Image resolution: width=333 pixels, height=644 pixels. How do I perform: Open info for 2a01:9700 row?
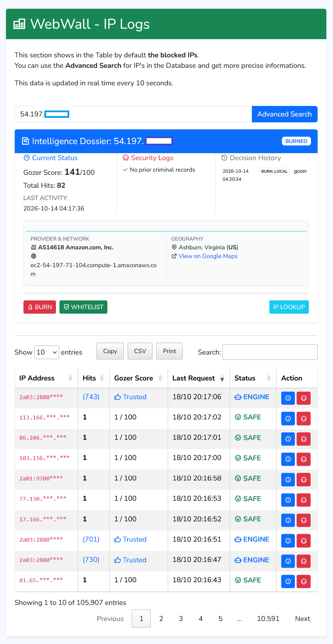pos(288,480)
